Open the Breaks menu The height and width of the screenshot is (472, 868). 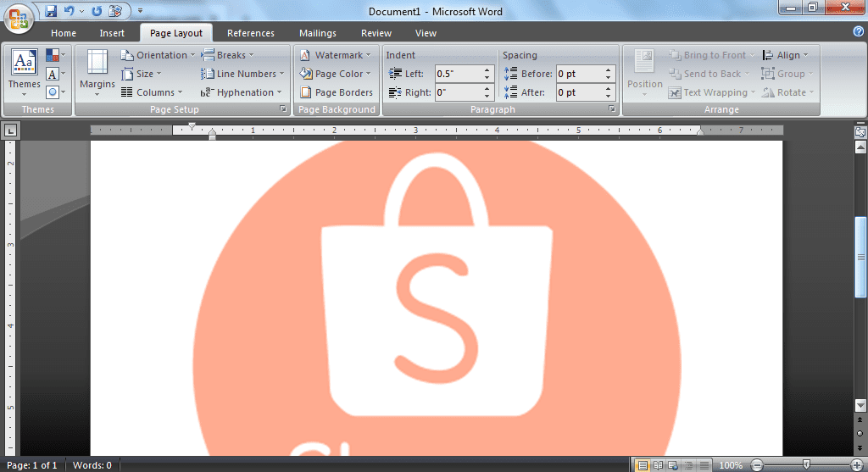pos(227,55)
